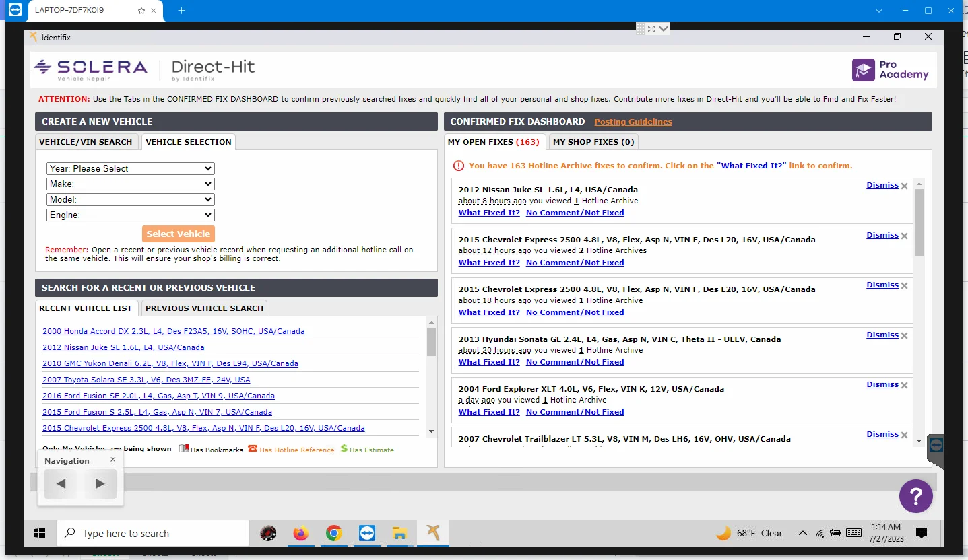Open the Year dropdown
This screenshot has height=560, width=968.
(131, 168)
